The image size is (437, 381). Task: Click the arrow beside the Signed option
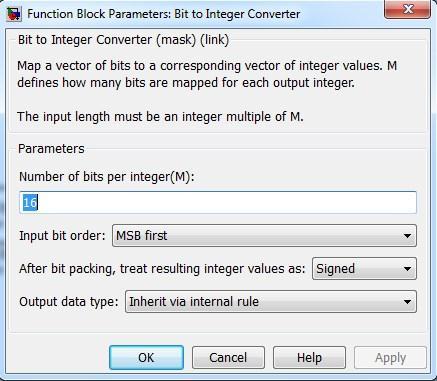(x=407, y=269)
